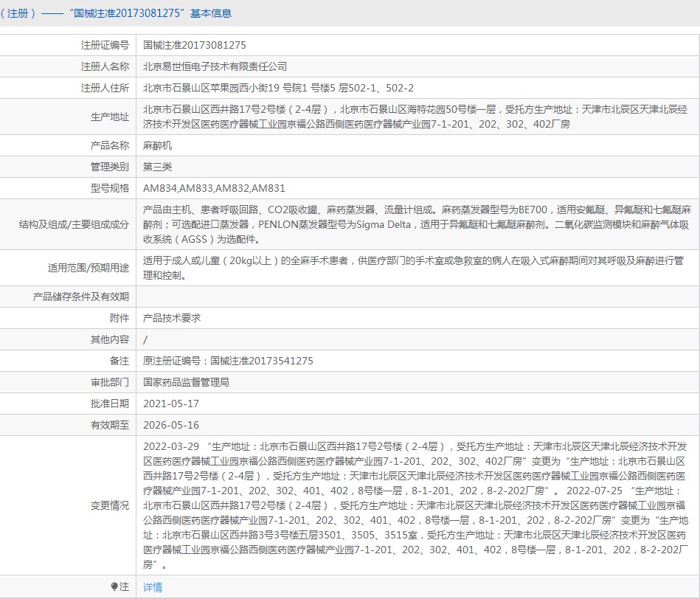
Task: Click the 变更情况 change history text
Action: [416, 505]
